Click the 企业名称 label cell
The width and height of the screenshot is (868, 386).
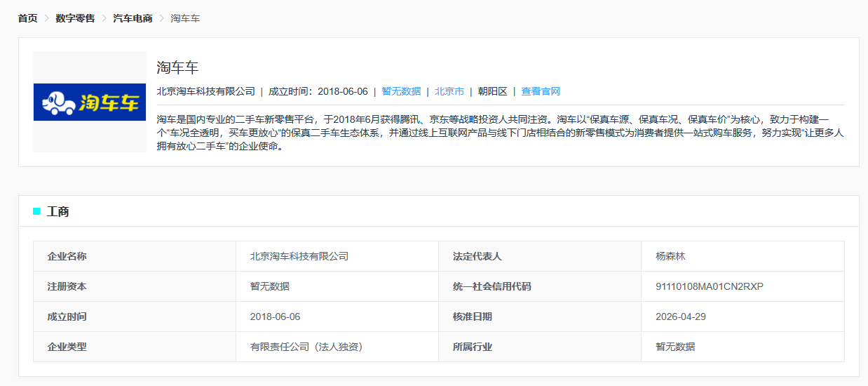(135, 256)
